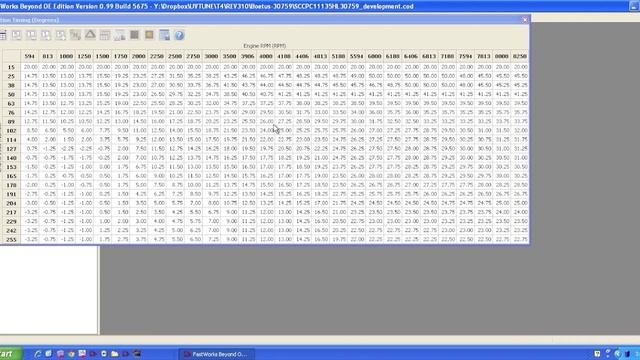Select the 8250 RPM column header
640x360 pixels.
tap(520, 56)
